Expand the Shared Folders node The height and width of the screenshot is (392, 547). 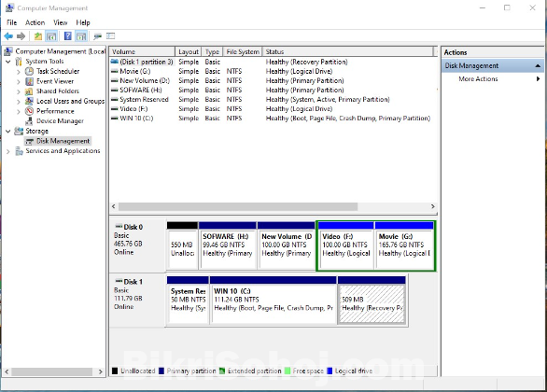click(x=19, y=91)
